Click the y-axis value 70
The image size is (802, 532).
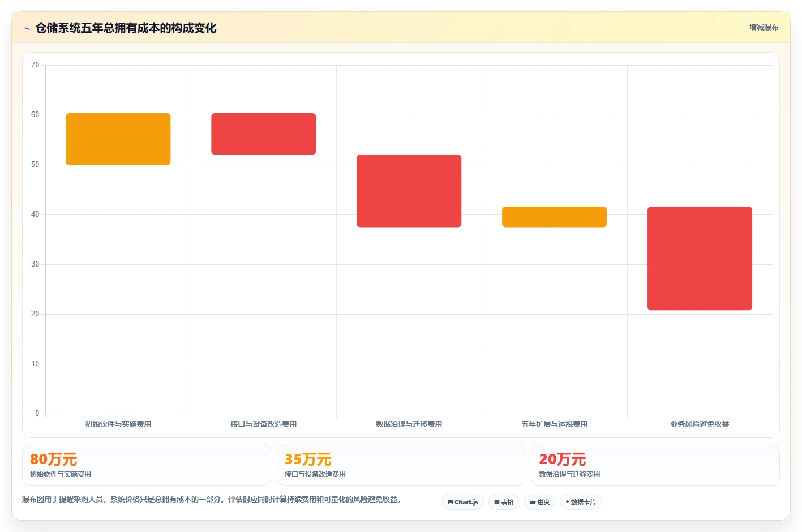(35, 65)
